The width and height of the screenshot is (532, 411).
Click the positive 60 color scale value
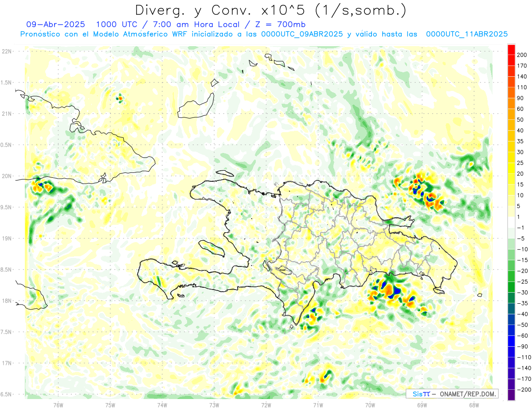coord(520,109)
